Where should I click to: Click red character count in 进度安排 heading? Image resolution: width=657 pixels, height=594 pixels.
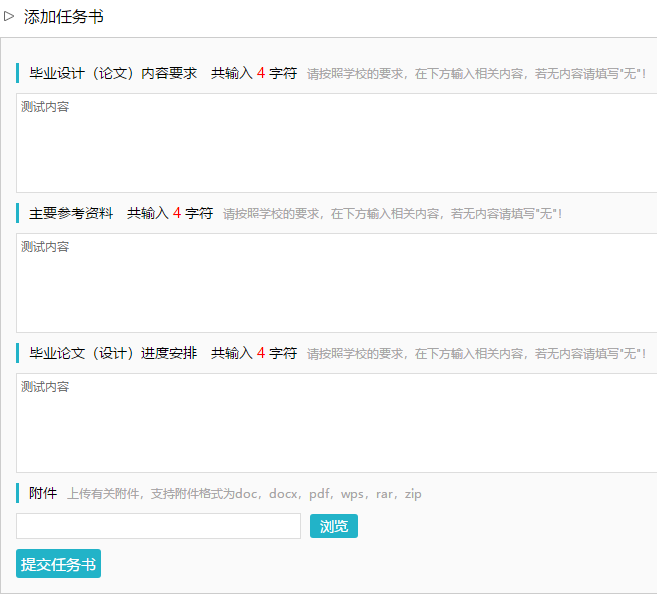coord(261,353)
